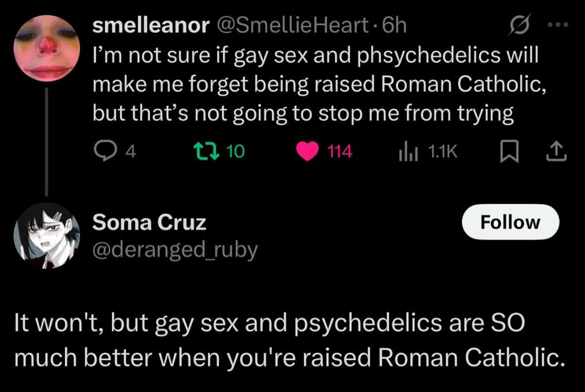Click the reply speech bubble icon
The width and height of the screenshot is (585, 392).
click(104, 151)
